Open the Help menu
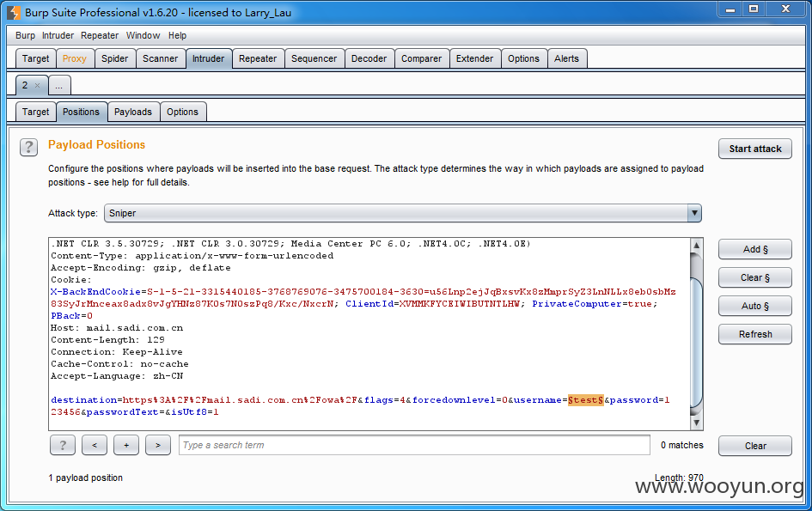 (177, 35)
